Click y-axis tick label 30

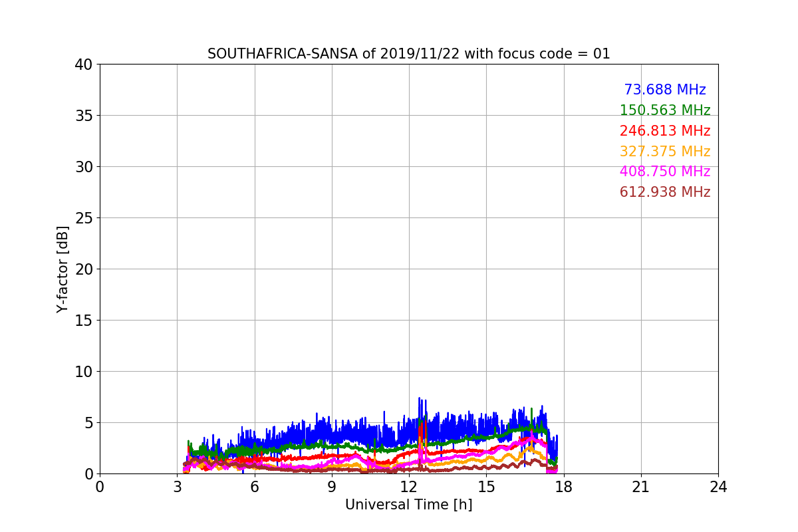[84, 167]
